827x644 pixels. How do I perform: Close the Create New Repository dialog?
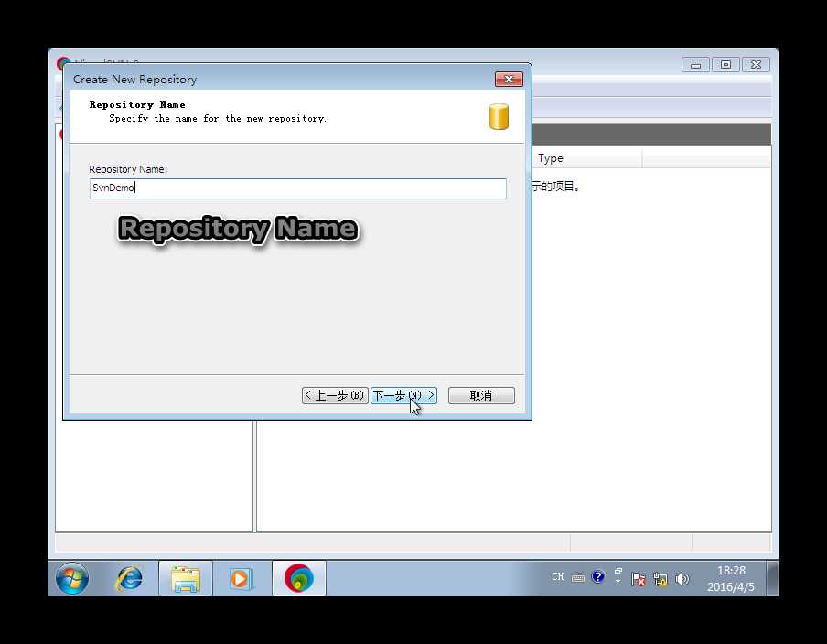pyautogui.click(x=509, y=79)
